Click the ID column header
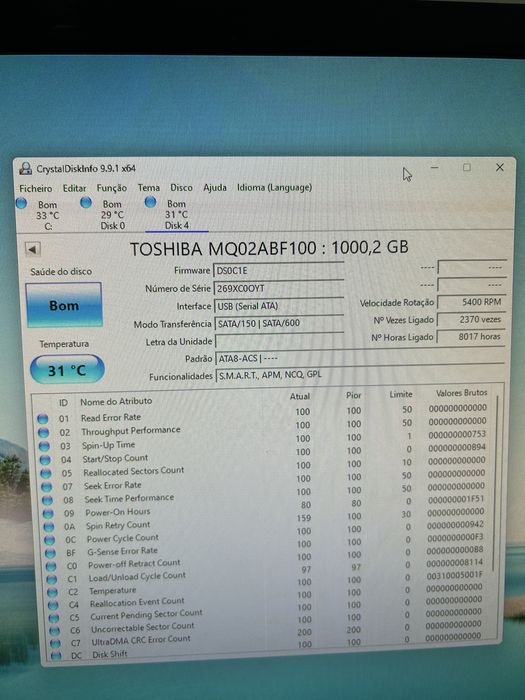525x700 pixels. coord(63,403)
